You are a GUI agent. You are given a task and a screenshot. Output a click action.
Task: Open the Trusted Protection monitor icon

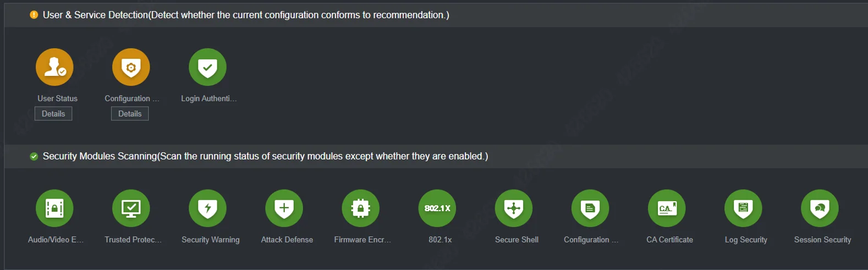[131, 208]
